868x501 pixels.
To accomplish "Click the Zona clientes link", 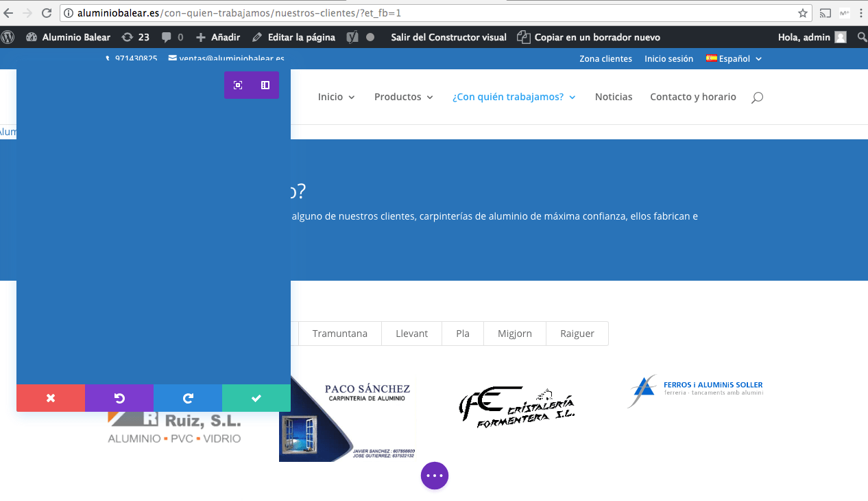I will [x=605, y=59].
